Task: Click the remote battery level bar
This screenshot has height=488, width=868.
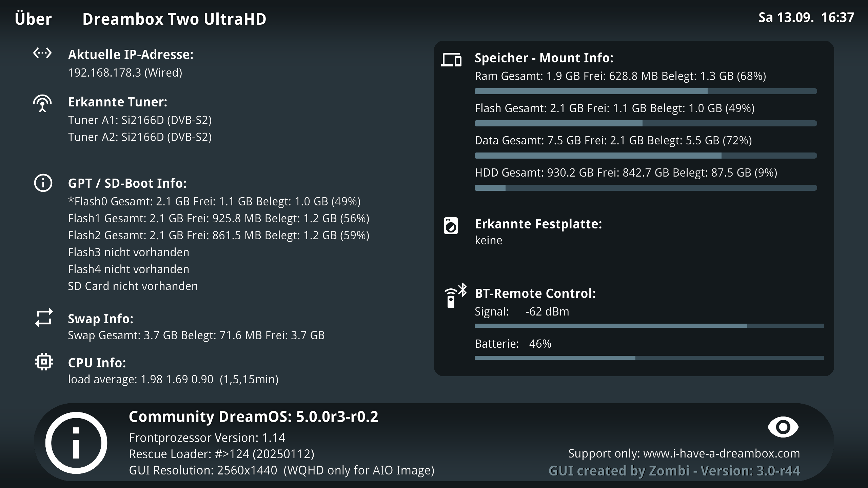Action: pyautogui.click(x=649, y=358)
